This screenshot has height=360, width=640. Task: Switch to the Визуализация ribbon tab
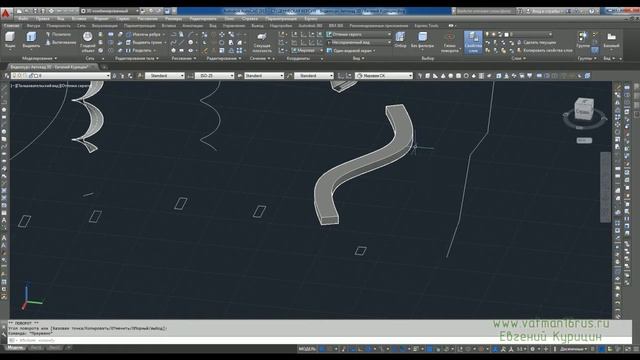104,26
